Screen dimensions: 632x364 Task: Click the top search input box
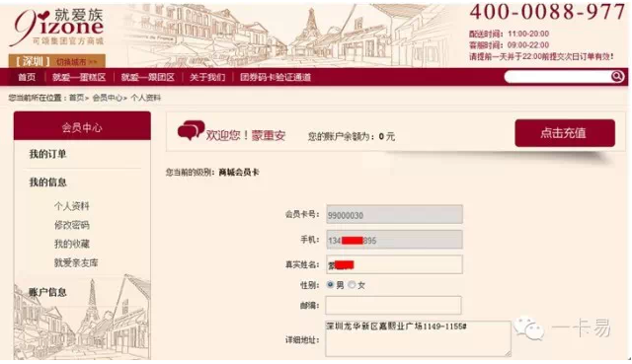[x=557, y=76]
